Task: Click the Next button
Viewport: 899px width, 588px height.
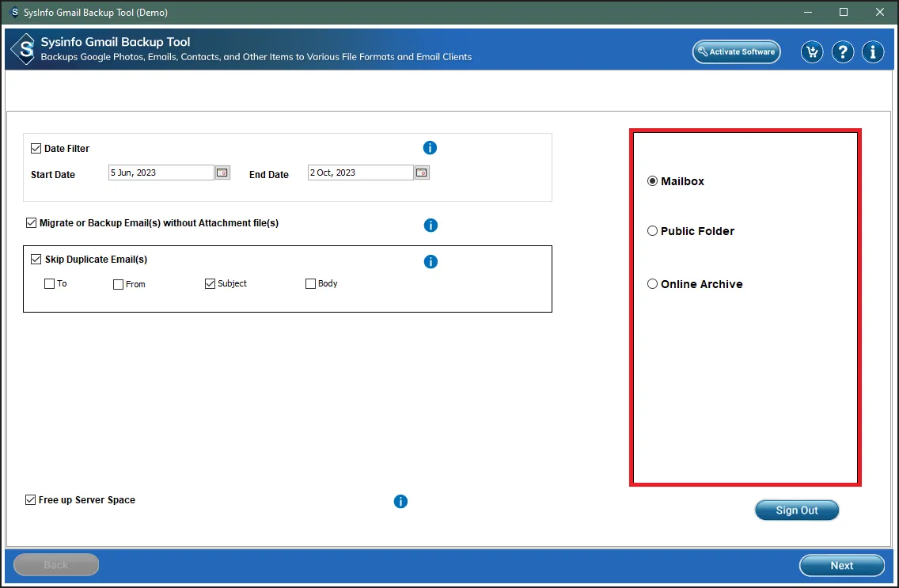Action: [841, 565]
